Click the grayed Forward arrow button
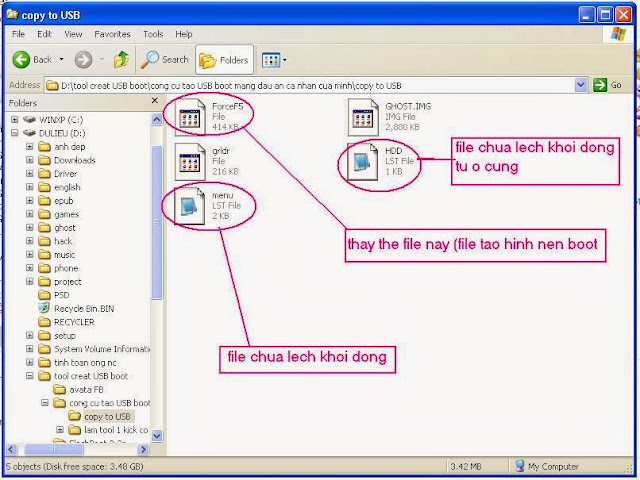The width and height of the screenshot is (640, 480). pyautogui.click(x=83, y=60)
